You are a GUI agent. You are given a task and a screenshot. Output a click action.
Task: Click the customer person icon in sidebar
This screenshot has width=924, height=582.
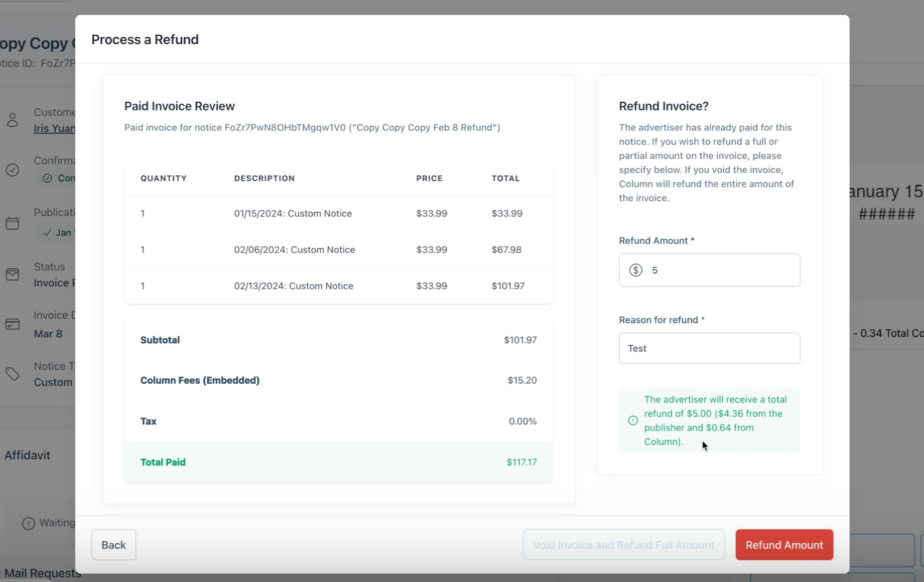(13, 120)
